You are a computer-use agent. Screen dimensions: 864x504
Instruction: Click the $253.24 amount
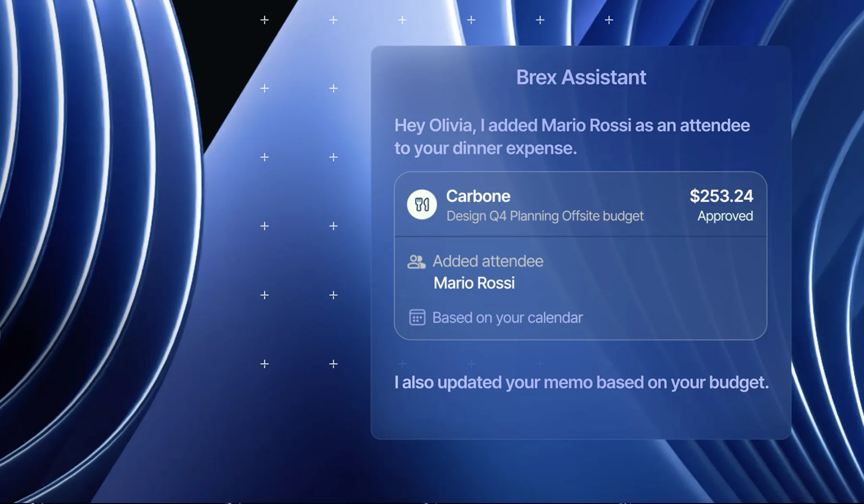pyautogui.click(x=721, y=196)
